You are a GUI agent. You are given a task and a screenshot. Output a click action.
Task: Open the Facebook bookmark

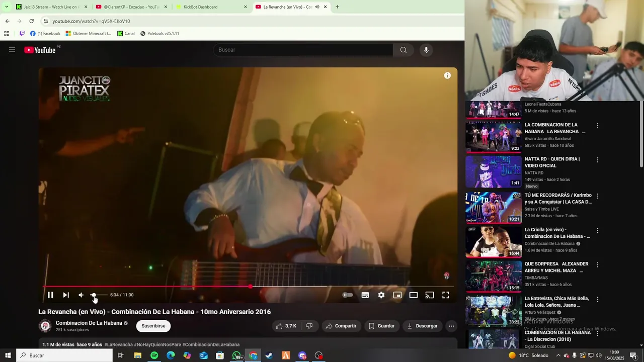click(45, 34)
